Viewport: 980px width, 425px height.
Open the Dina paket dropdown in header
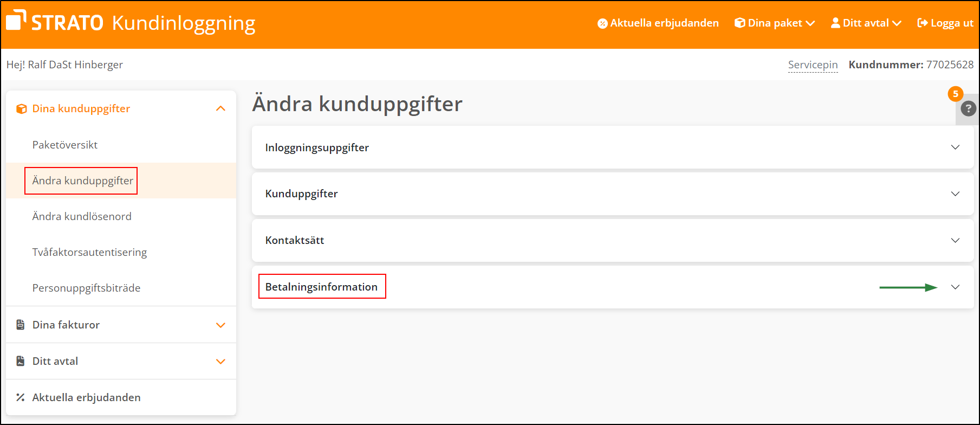click(x=775, y=23)
